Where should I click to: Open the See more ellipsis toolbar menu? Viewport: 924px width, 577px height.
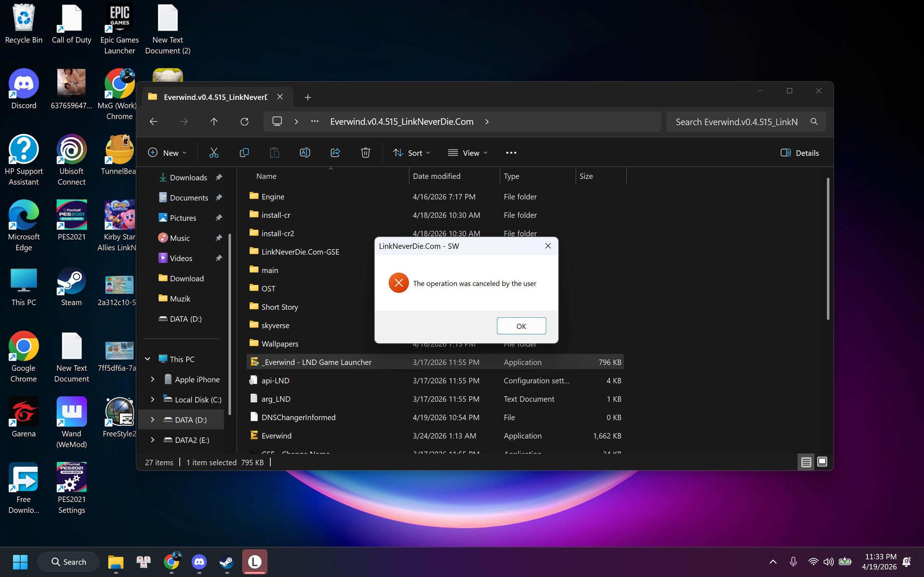(511, 153)
